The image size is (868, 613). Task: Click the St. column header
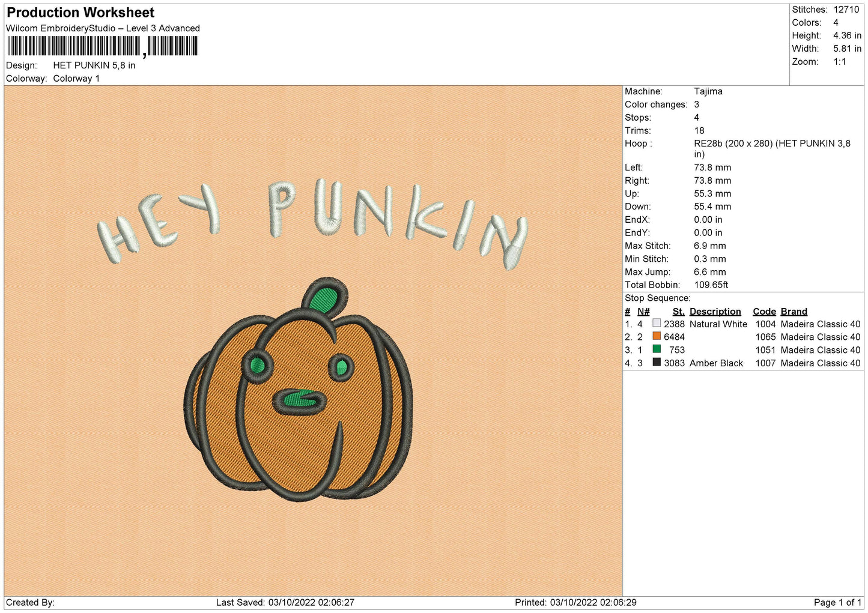pyautogui.click(x=678, y=312)
